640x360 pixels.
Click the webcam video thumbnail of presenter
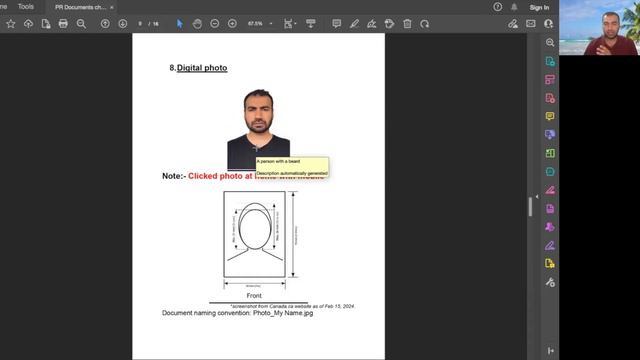click(x=599, y=27)
